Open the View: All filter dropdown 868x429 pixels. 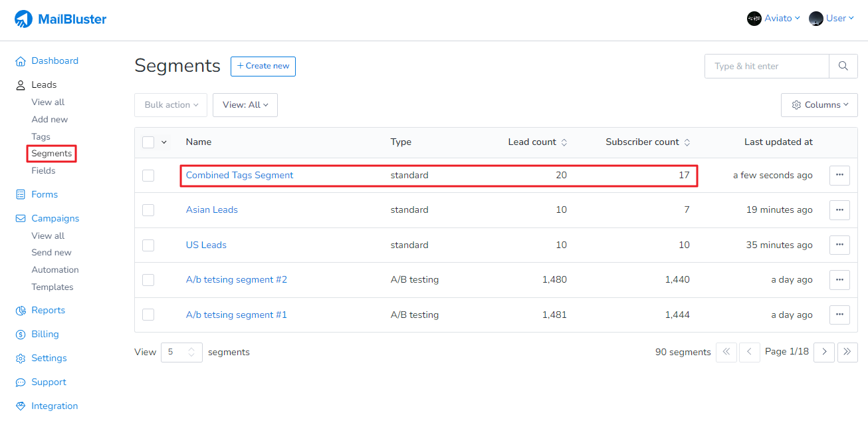[245, 105]
